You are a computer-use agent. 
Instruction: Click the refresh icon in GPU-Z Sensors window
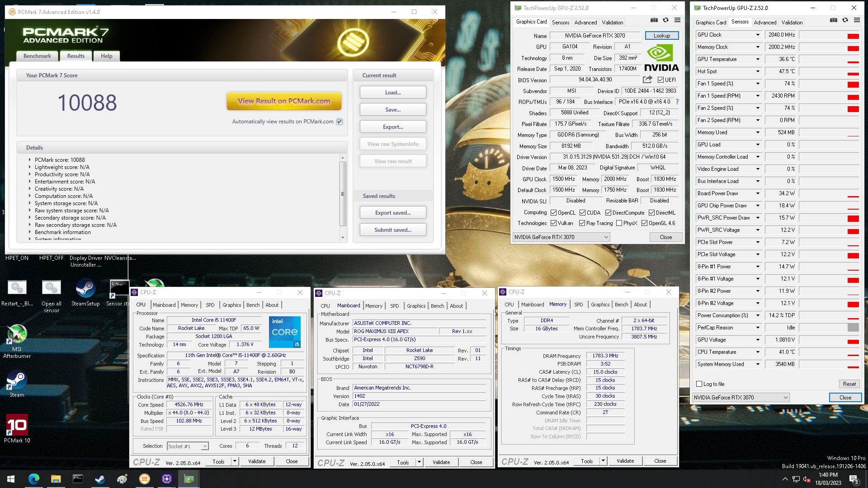[x=845, y=20]
